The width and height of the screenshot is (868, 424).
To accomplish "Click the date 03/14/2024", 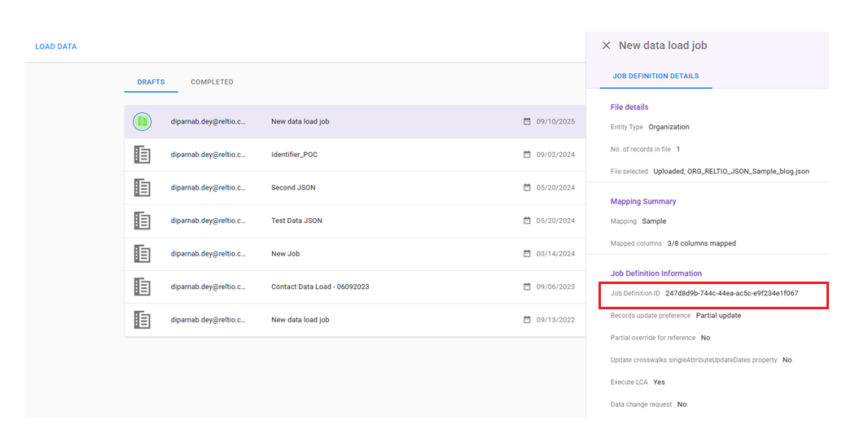I will pyautogui.click(x=556, y=254).
